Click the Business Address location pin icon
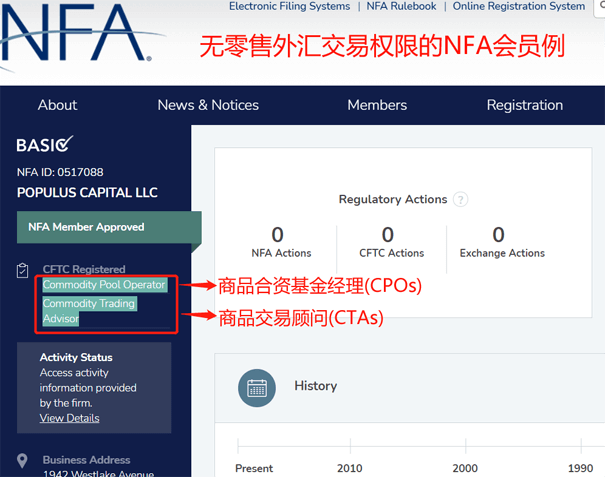The width and height of the screenshot is (605, 477). click(22, 460)
